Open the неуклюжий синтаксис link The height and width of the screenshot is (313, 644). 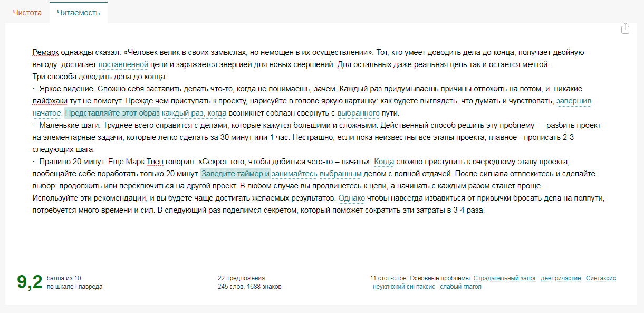pos(404,287)
